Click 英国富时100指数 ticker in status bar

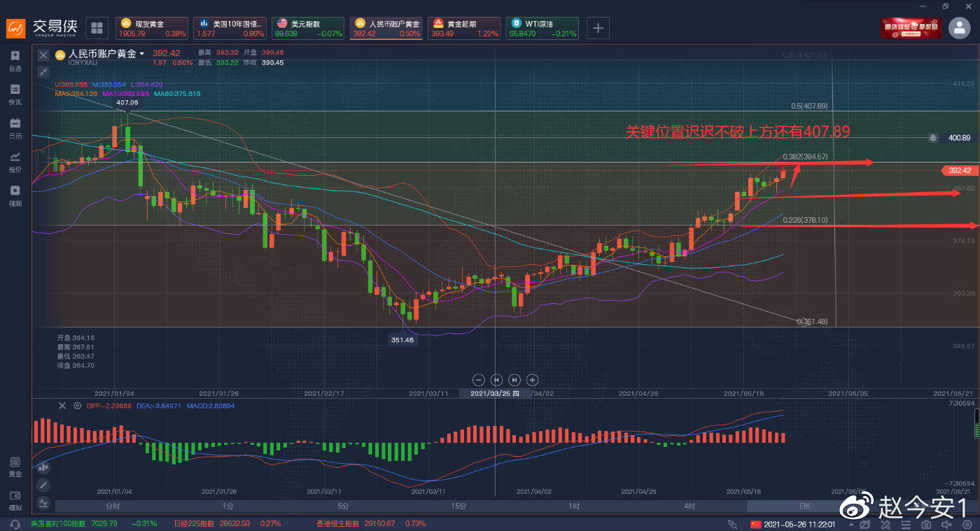tap(94, 524)
